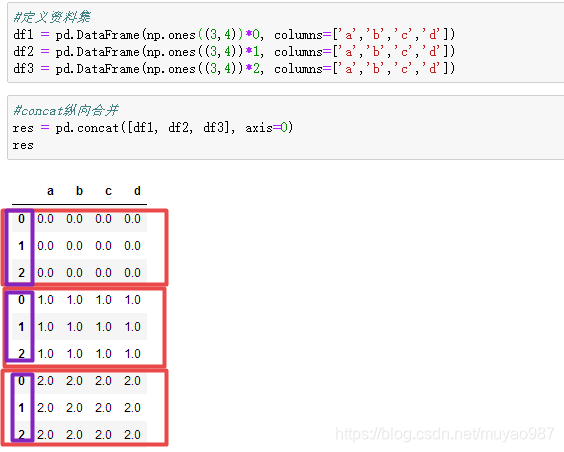Click column header "b" in output table
The width and height of the screenshot is (564, 452).
click(79, 191)
